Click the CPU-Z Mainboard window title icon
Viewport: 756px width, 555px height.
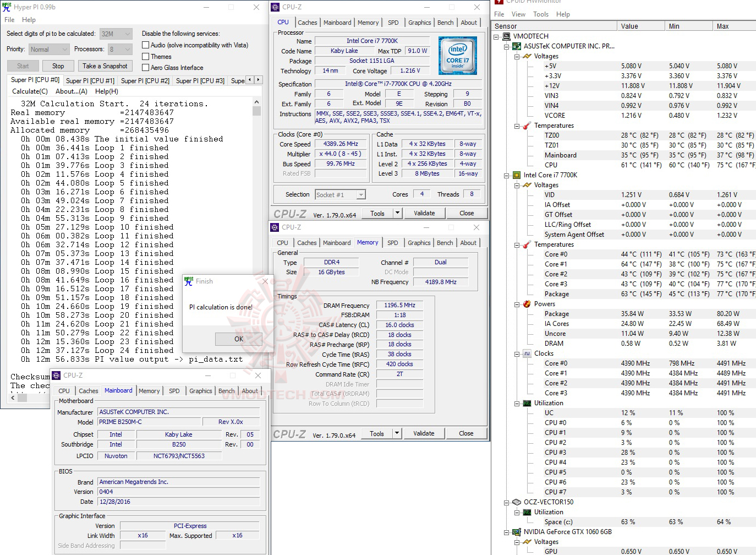[x=56, y=376]
